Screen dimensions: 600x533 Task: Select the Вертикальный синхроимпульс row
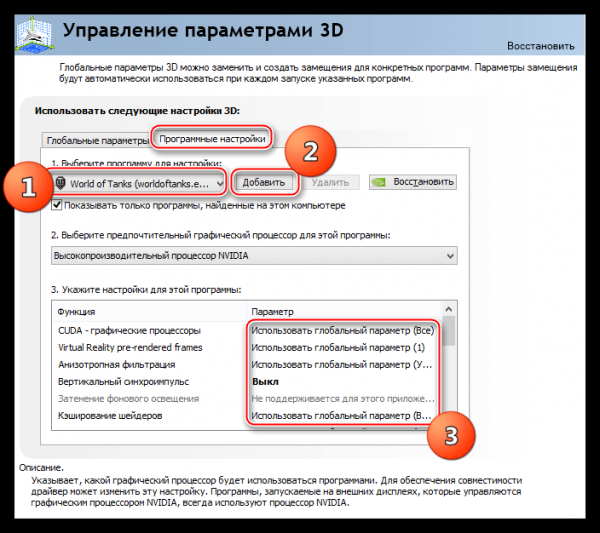[x=247, y=381]
